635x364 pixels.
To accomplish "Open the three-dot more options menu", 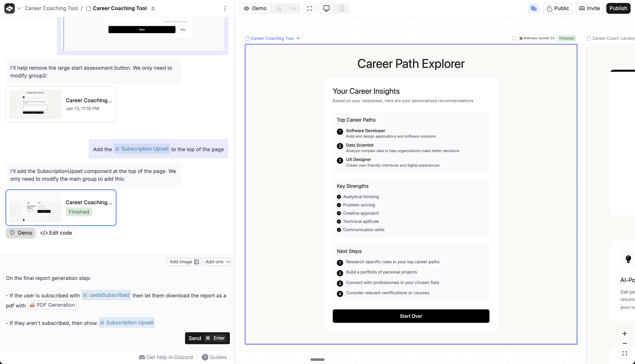I will click(x=225, y=8).
